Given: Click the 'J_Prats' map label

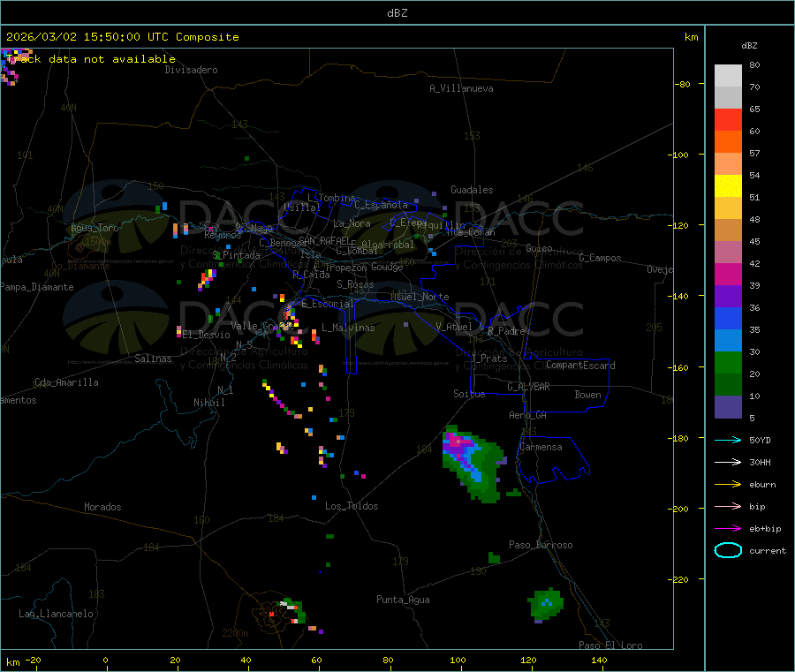Looking at the screenshot, I should coord(488,359).
